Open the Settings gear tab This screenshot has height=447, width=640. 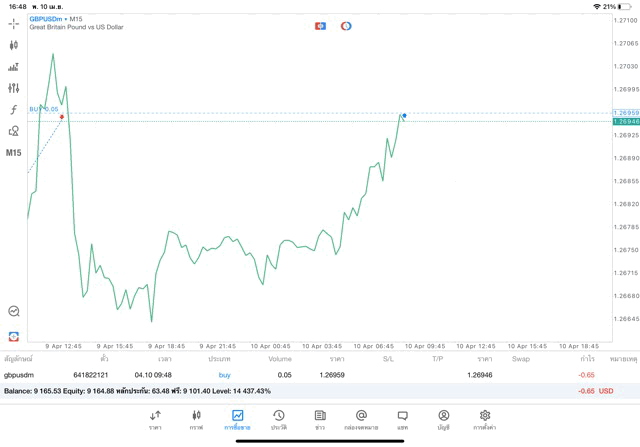pyautogui.click(x=485, y=419)
